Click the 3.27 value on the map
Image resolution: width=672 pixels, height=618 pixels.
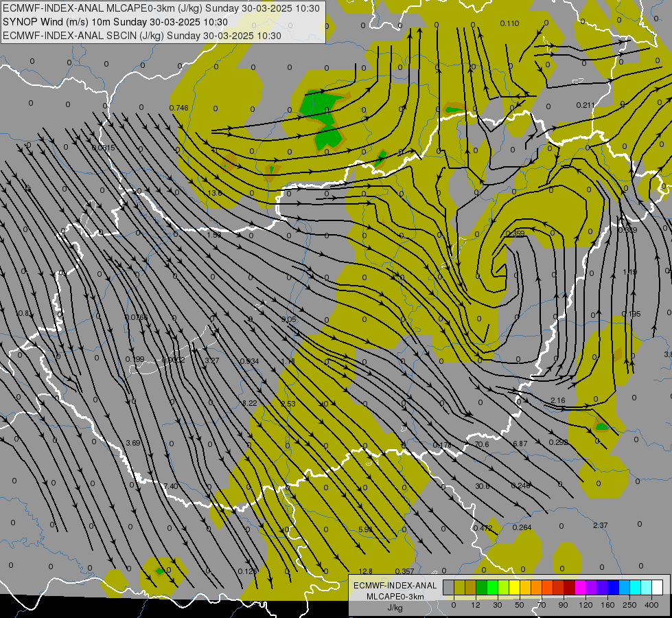click(x=211, y=360)
